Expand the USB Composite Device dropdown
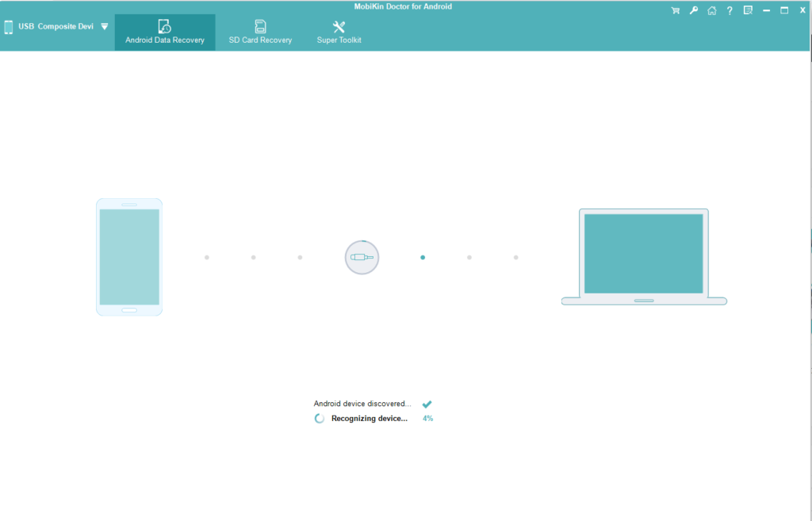This screenshot has width=812, height=521. (x=105, y=26)
